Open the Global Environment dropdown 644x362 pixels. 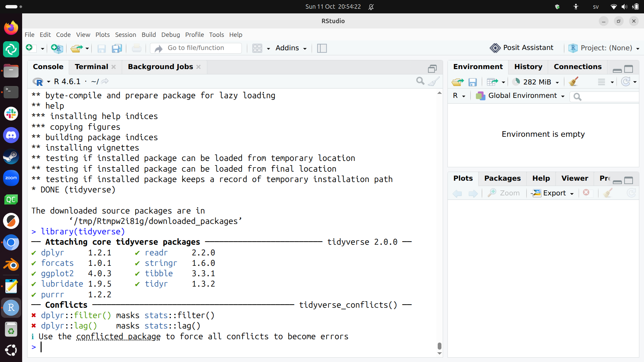[520, 96]
